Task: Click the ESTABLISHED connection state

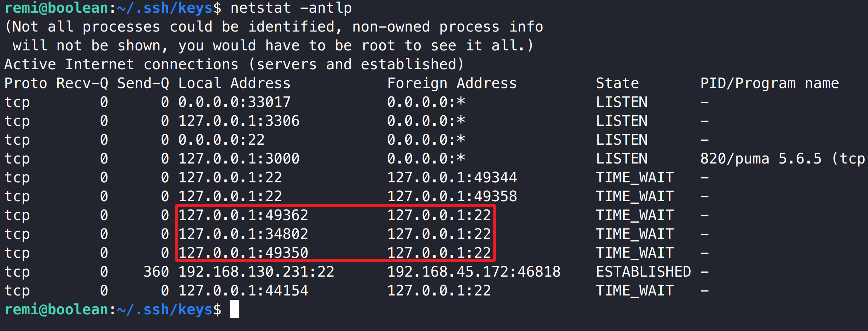Action: [x=643, y=272]
